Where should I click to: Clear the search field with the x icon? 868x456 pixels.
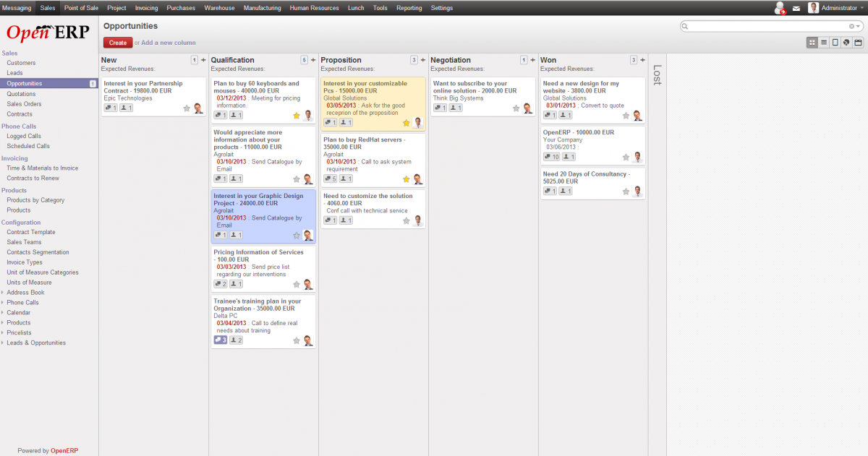click(852, 26)
